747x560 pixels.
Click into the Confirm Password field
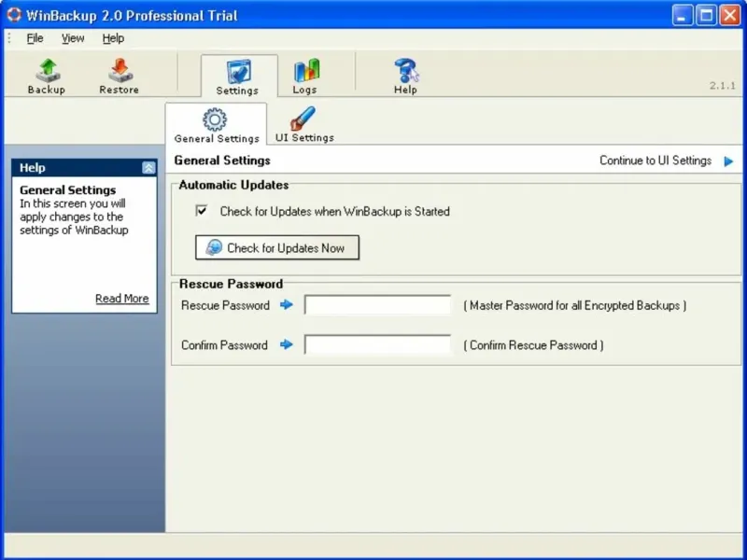(x=377, y=344)
